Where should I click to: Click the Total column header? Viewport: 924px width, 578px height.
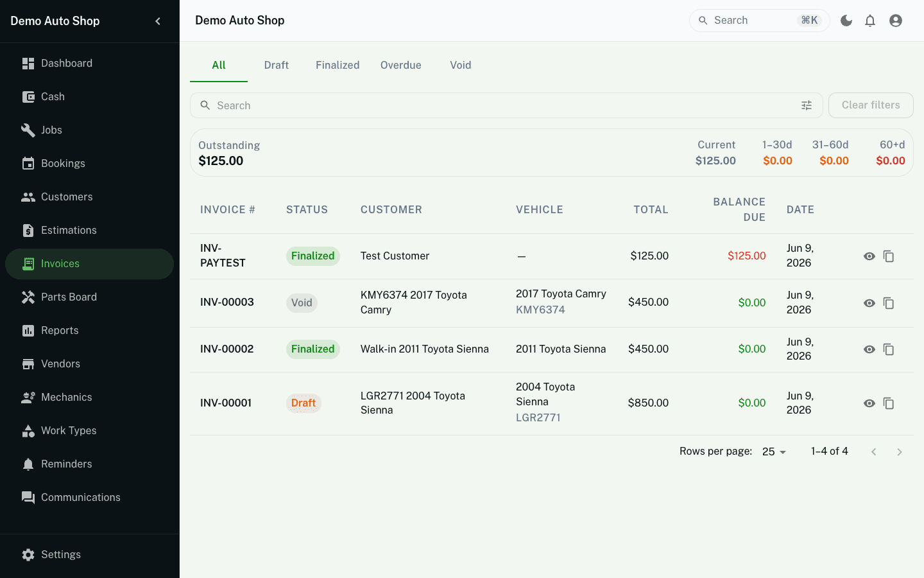[x=651, y=210]
